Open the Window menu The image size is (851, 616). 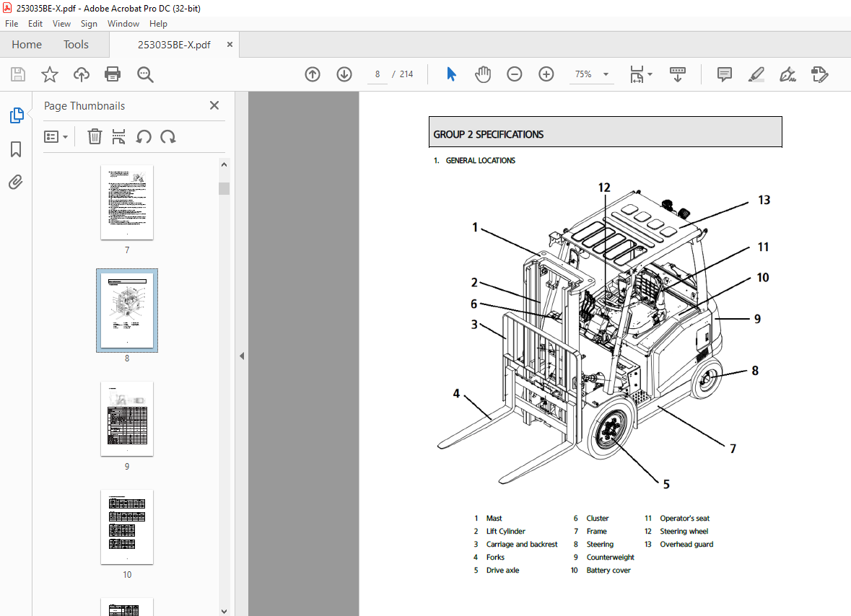click(123, 24)
